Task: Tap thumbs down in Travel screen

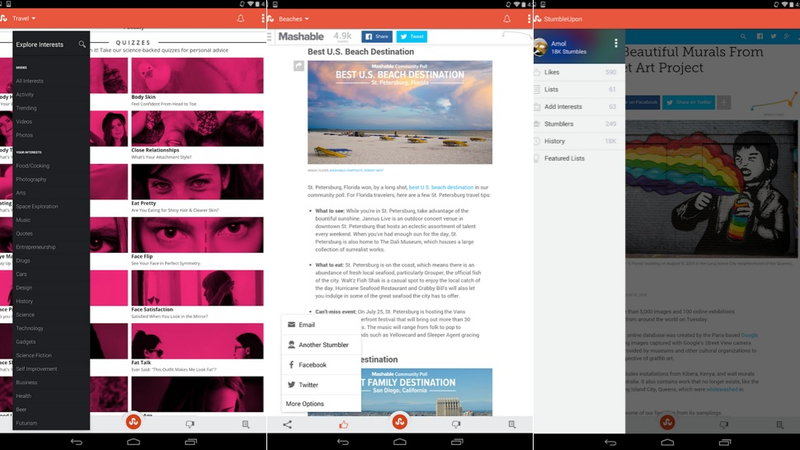Action: pyautogui.click(x=190, y=424)
